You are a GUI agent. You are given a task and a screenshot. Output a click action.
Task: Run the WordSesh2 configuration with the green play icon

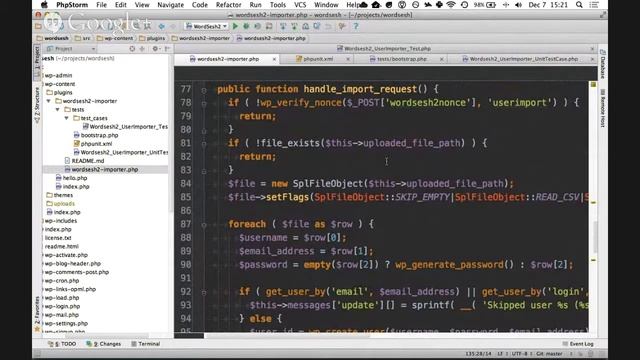click(x=235, y=26)
